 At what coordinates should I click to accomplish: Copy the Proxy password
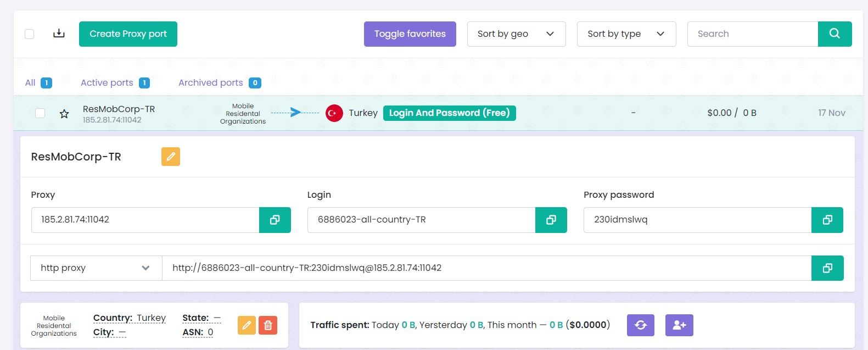pos(827,220)
